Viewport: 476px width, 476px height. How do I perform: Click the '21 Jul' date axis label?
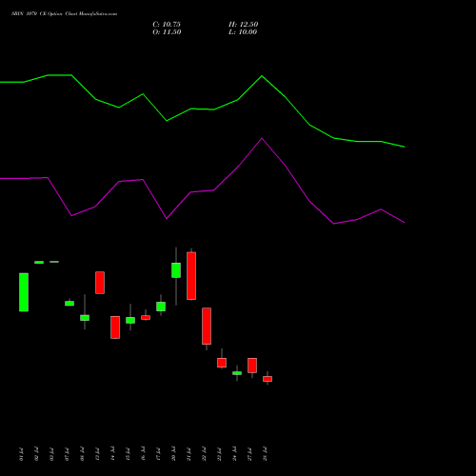(x=188, y=454)
